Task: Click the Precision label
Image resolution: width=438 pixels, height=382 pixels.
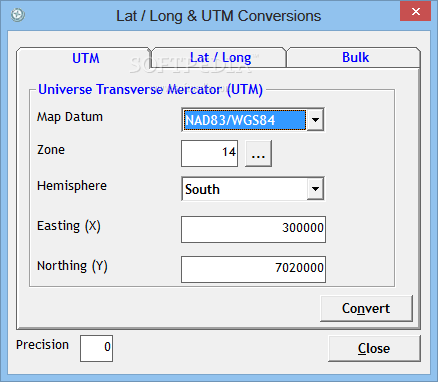Action: 42,345
